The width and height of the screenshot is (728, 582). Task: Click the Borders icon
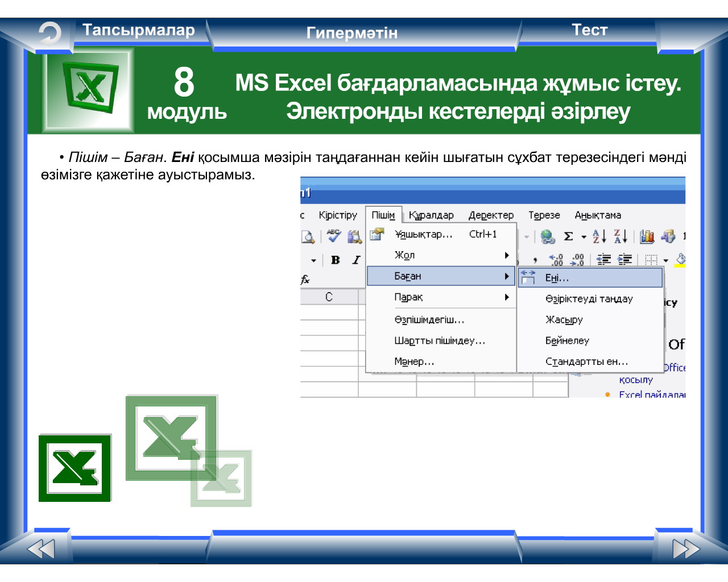(651, 260)
